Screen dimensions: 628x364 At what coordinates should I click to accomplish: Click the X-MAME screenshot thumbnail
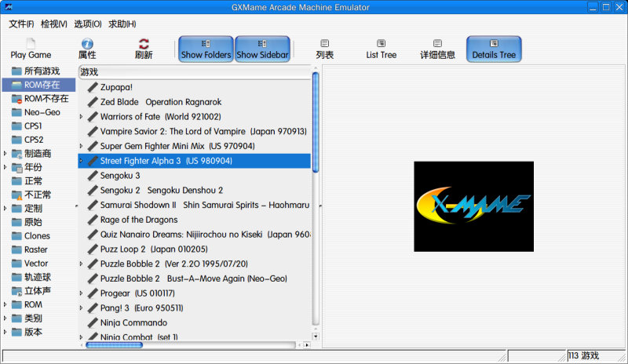tap(473, 206)
